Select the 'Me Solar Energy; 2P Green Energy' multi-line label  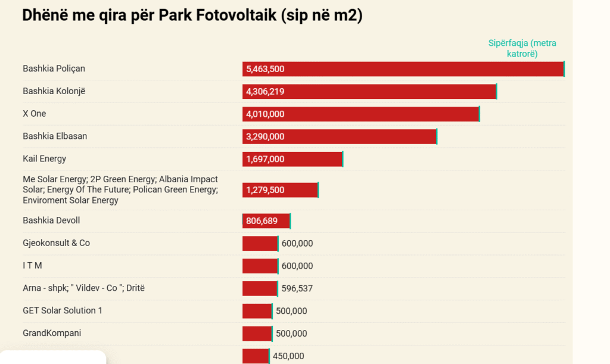point(120,190)
